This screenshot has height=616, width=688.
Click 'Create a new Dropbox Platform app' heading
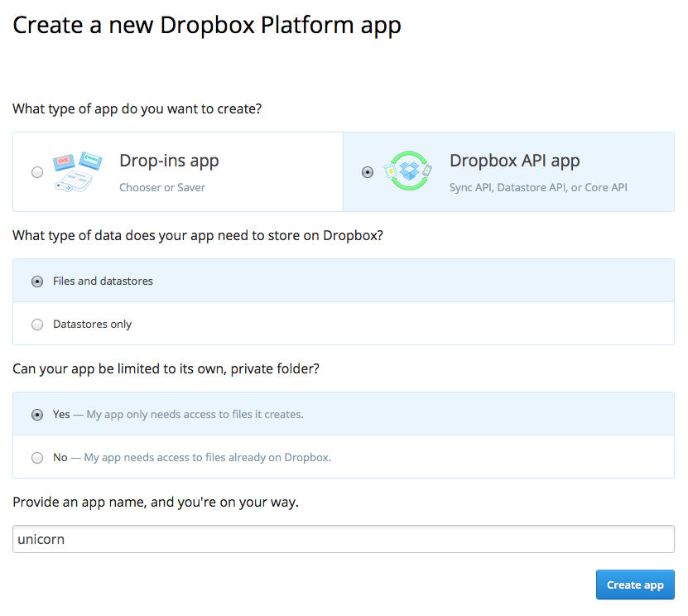click(207, 25)
